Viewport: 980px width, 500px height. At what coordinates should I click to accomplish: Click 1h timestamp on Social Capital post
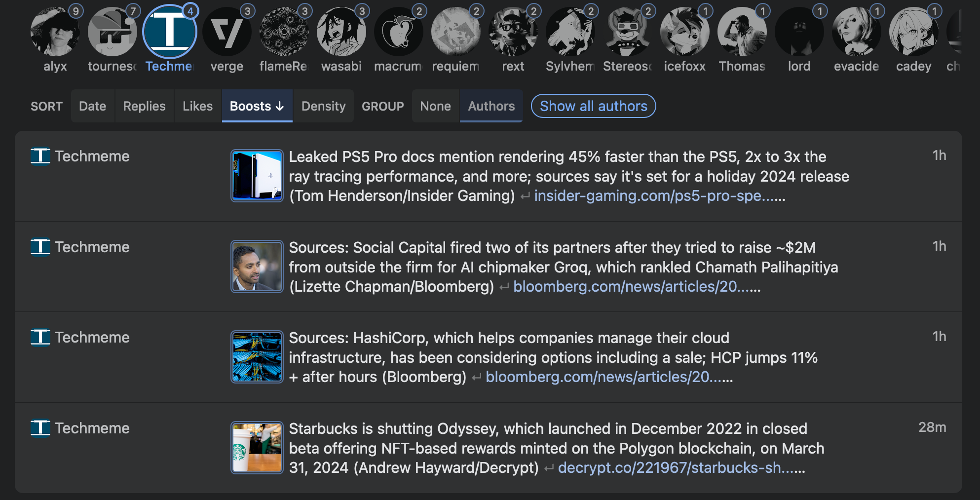(x=939, y=246)
